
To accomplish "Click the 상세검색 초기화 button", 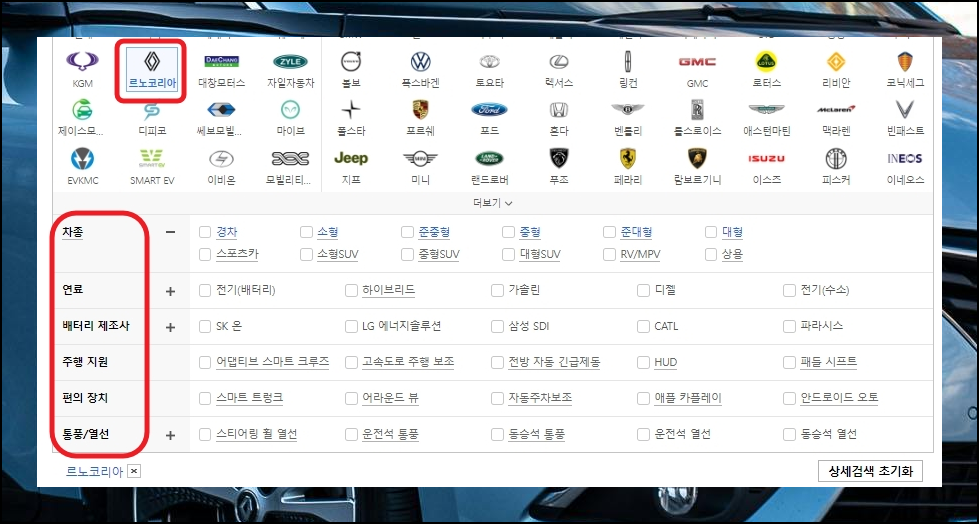I will click(x=870, y=471).
